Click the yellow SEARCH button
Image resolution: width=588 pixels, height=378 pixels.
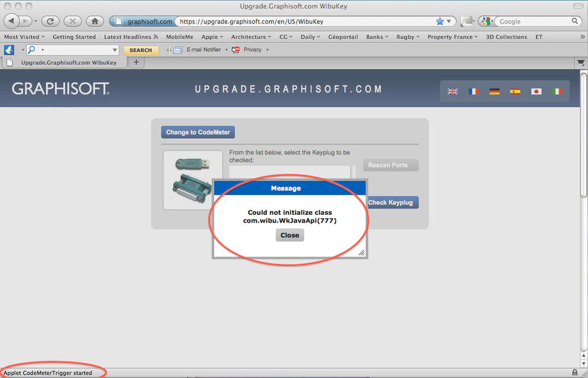(141, 50)
